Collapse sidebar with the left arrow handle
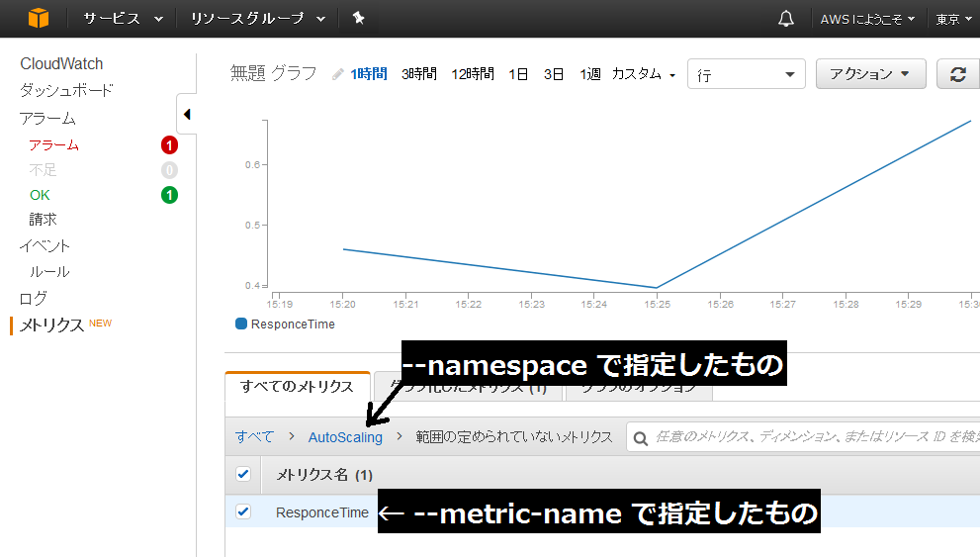The height and width of the screenshot is (557, 980). click(x=187, y=115)
